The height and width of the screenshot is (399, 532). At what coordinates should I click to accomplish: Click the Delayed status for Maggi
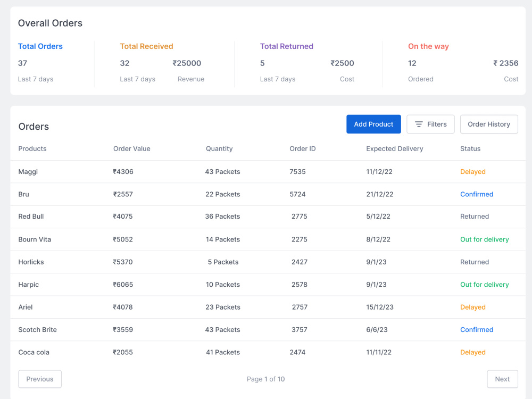click(472, 172)
